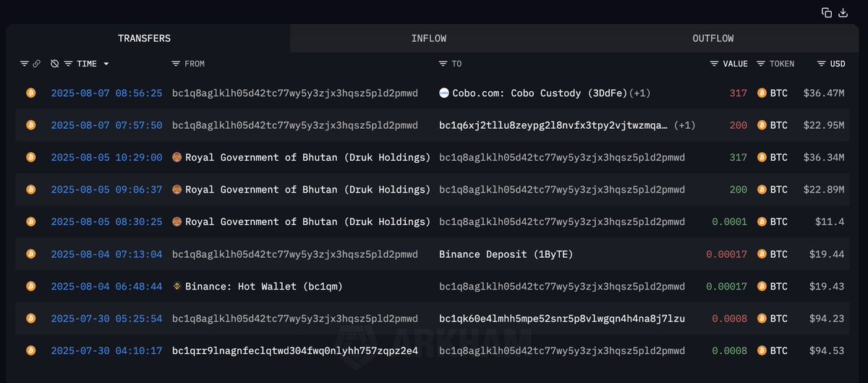Click the chain filter icon in header

24,64
